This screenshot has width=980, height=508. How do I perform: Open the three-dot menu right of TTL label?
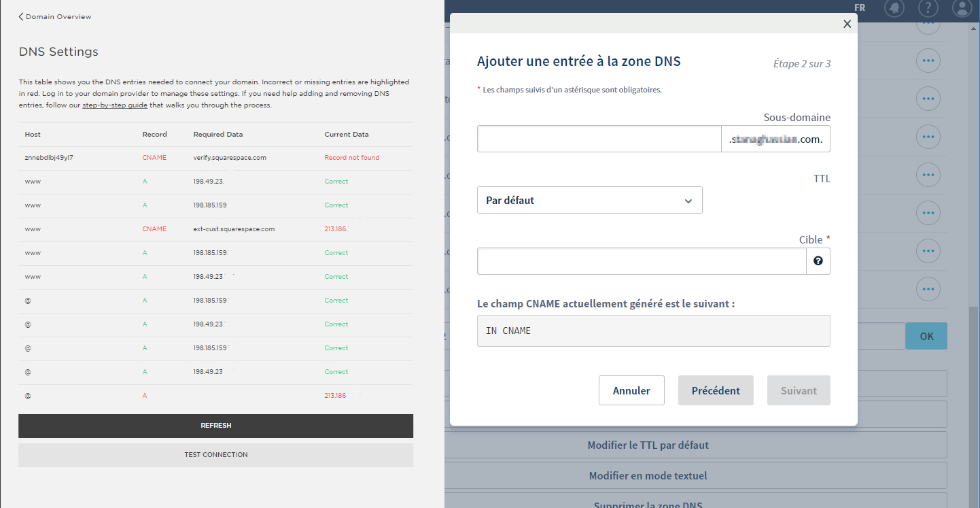928,175
